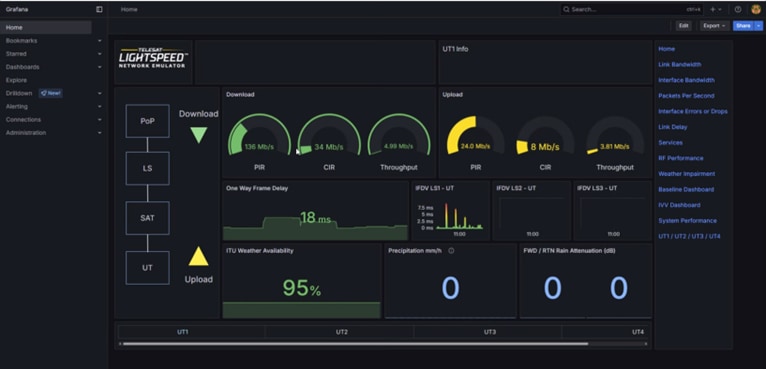
Task: Click the Download CIR gauge
Action: (329, 135)
